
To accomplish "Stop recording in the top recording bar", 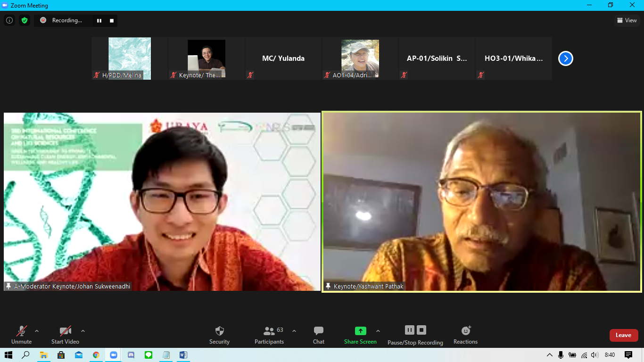I will [x=112, y=20].
